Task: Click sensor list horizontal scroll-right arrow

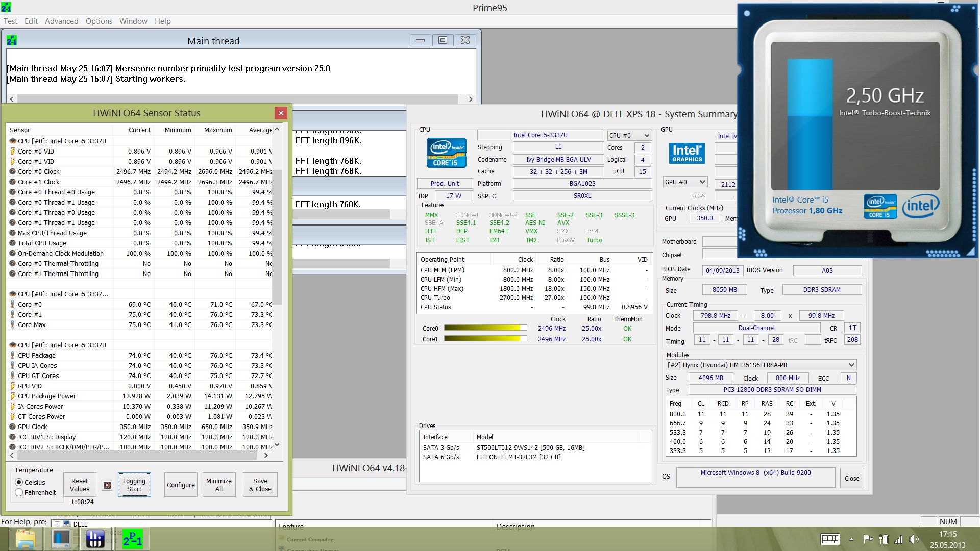Action: pyautogui.click(x=266, y=455)
